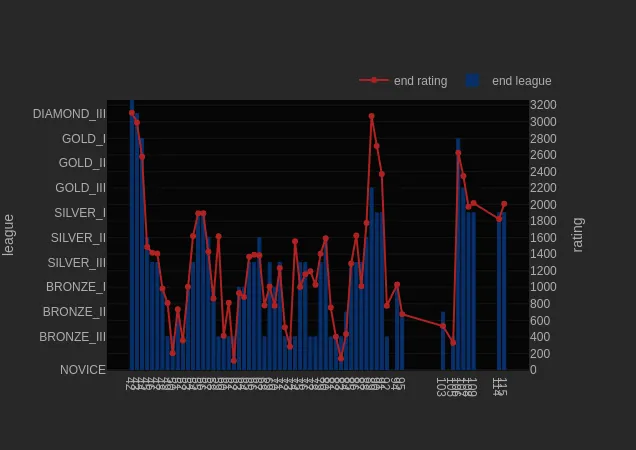
Task: Click the GOLD_III league axis label
Action: point(81,188)
